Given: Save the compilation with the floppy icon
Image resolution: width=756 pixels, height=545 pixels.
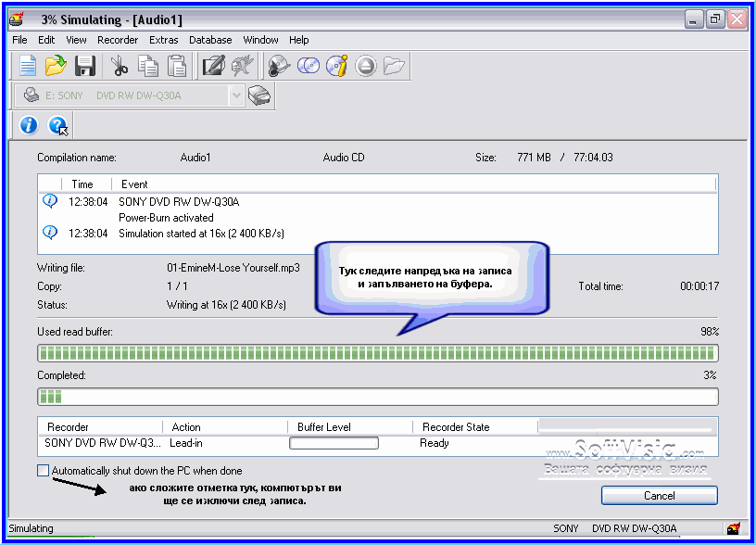Looking at the screenshot, I should [x=85, y=66].
